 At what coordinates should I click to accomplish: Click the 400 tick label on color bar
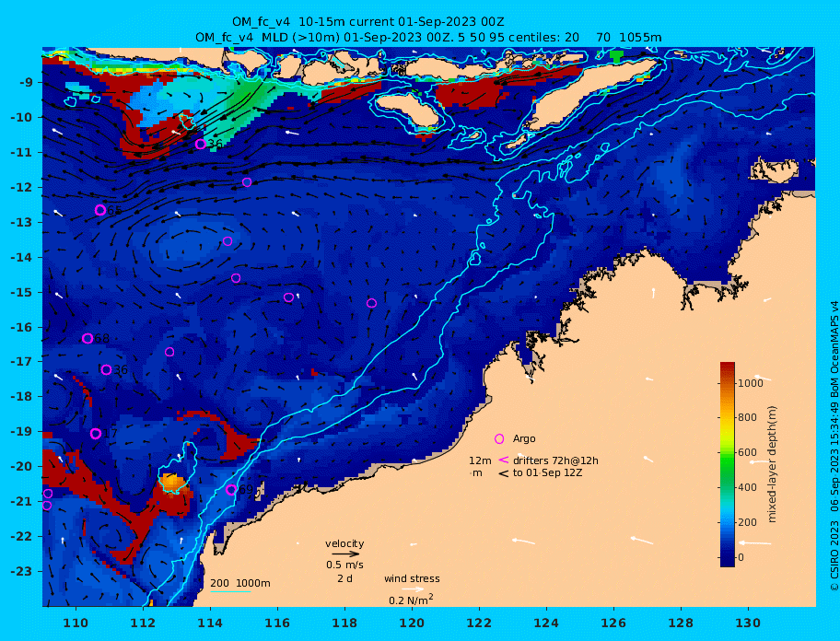pyautogui.click(x=747, y=487)
